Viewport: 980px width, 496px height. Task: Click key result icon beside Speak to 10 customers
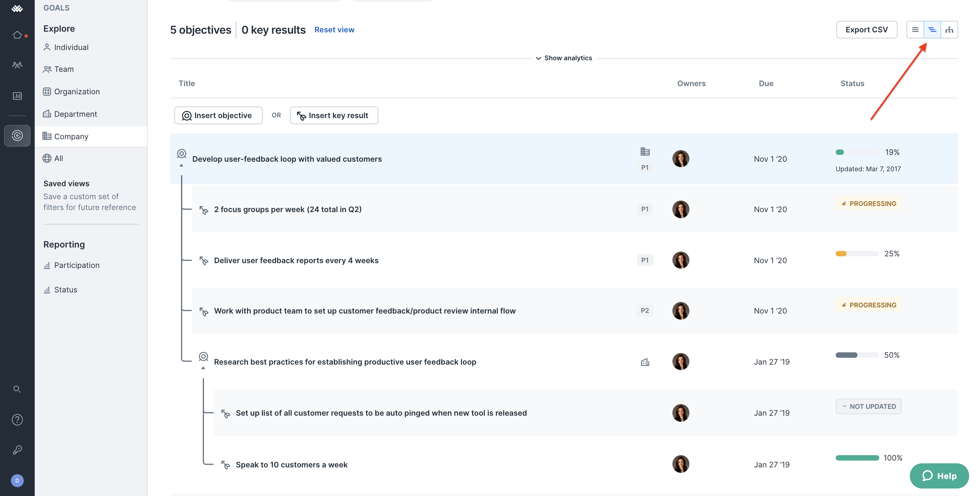pyautogui.click(x=226, y=465)
